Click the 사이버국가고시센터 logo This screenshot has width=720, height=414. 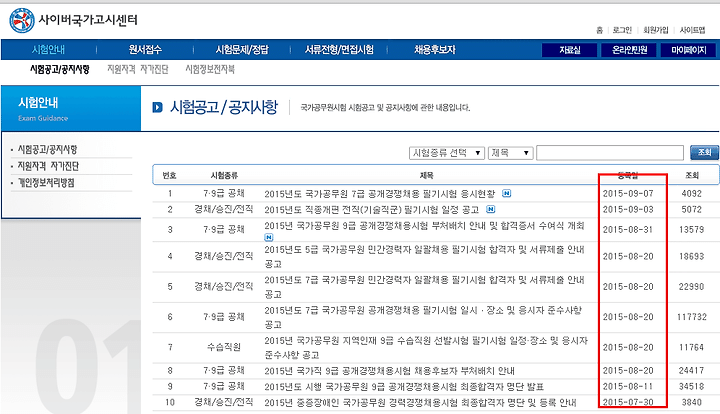(x=73, y=20)
